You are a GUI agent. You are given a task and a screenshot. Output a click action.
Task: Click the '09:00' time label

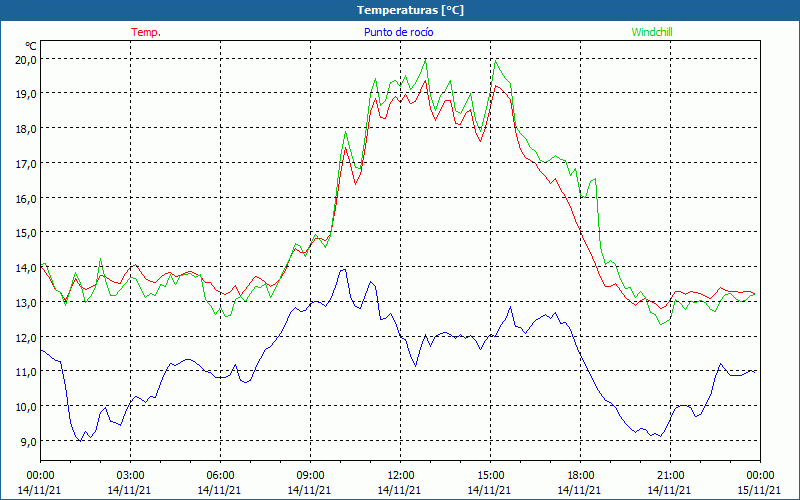coord(310,476)
